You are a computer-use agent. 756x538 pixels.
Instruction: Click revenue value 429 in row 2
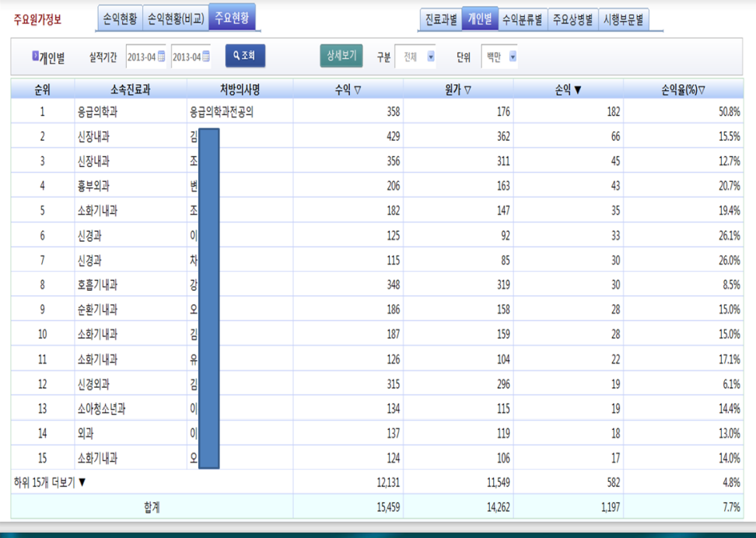click(x=394, y=136)
